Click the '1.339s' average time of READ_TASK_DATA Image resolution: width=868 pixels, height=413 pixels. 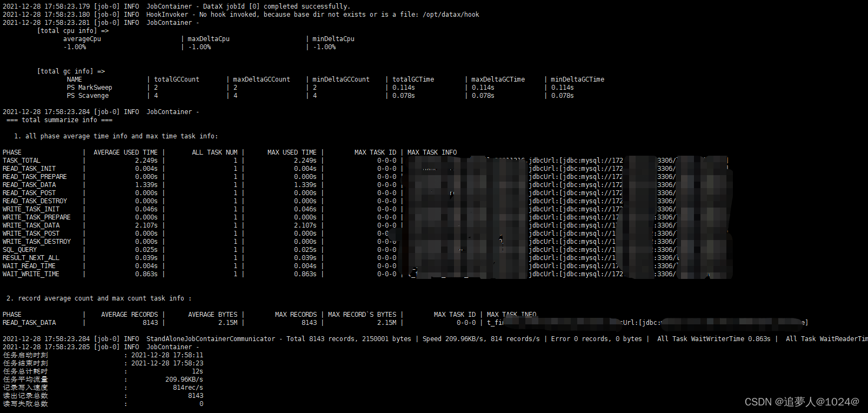[x=146, y=185]
